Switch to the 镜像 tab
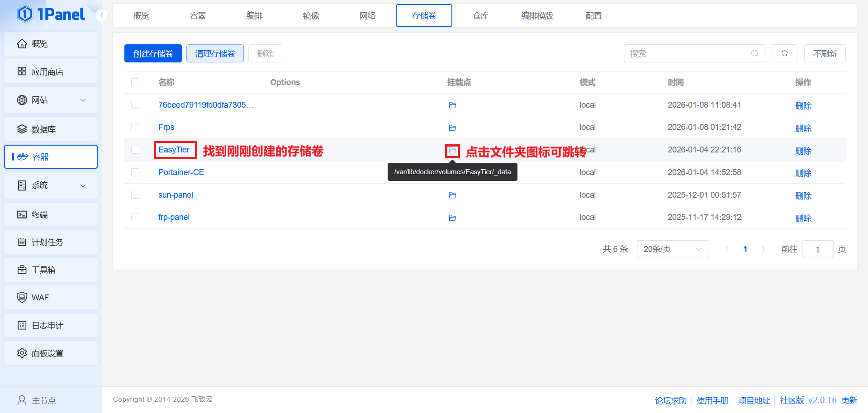Image resolution: width=868 pixels, height=413 pixels. point(311,16)
